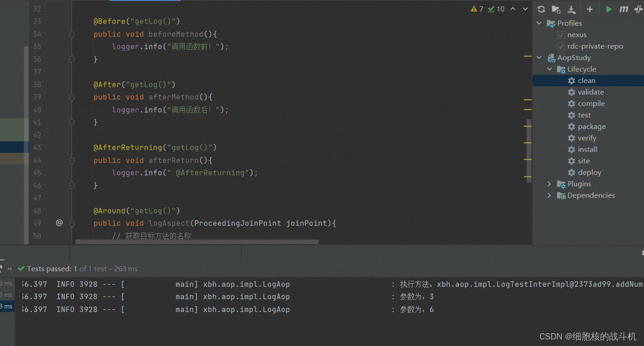Toggle the Skip Tests mode icon
The image size is (644, 346).
pos(638,9)
